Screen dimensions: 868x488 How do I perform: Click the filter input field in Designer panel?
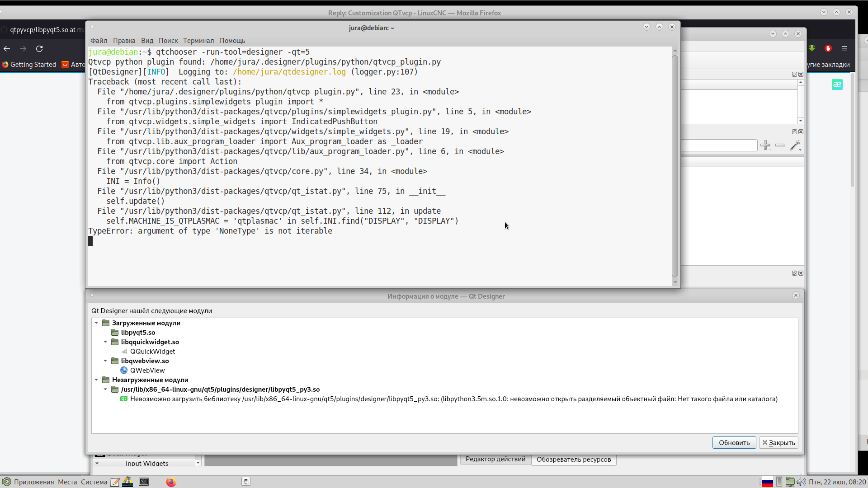pyautogui.click(x=719, y=145)
